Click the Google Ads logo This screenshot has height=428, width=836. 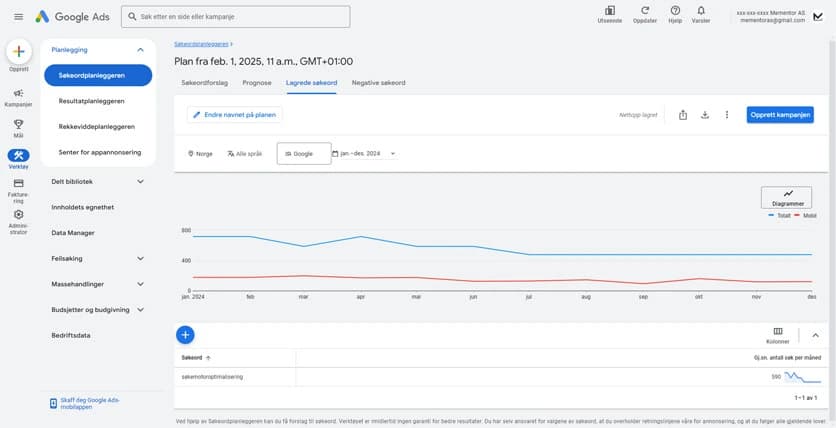(x=73, y=17)
